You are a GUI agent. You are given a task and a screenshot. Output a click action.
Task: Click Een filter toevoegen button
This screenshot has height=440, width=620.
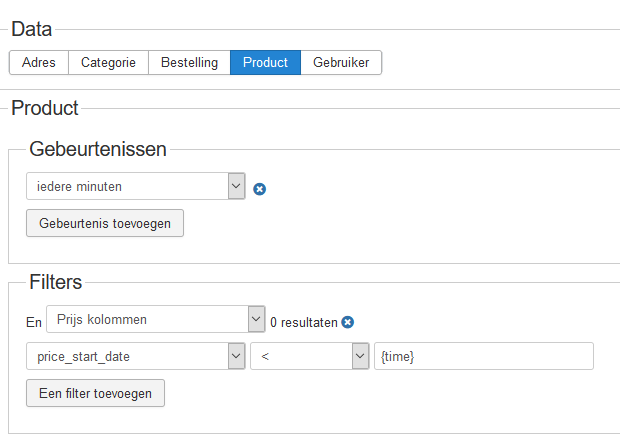(95, 393)
